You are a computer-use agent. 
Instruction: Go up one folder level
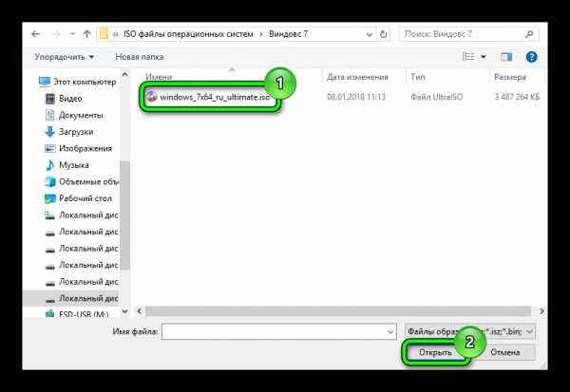tap(86, 34)
